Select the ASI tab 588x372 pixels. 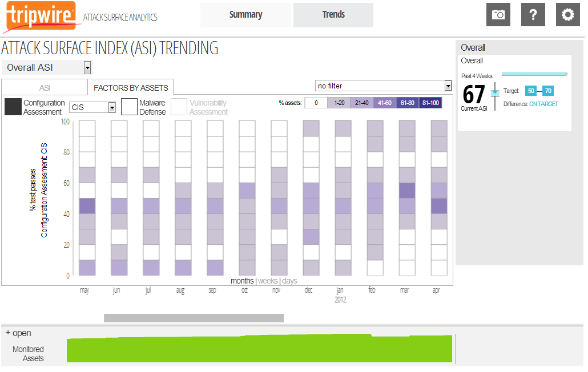tap(45, 88)
